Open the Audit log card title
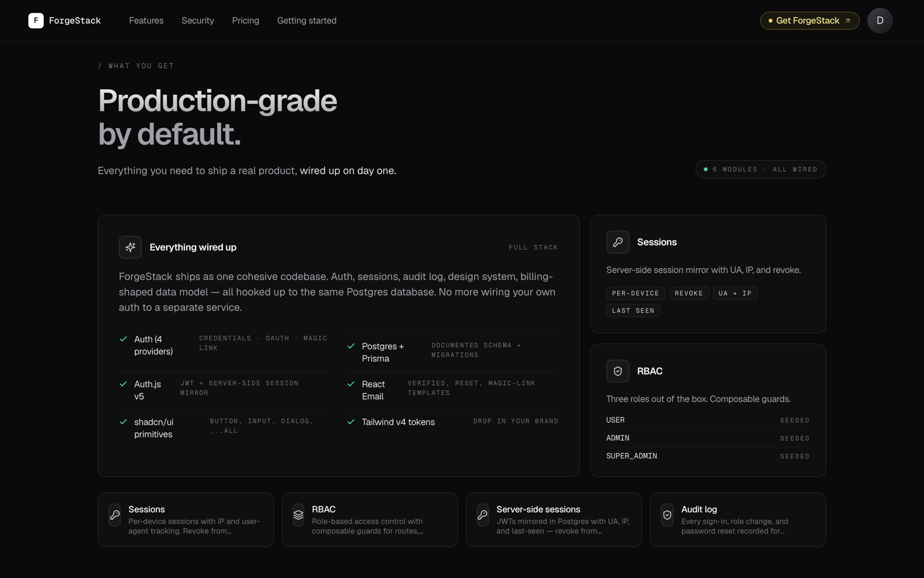 click(x=699, y=509)
